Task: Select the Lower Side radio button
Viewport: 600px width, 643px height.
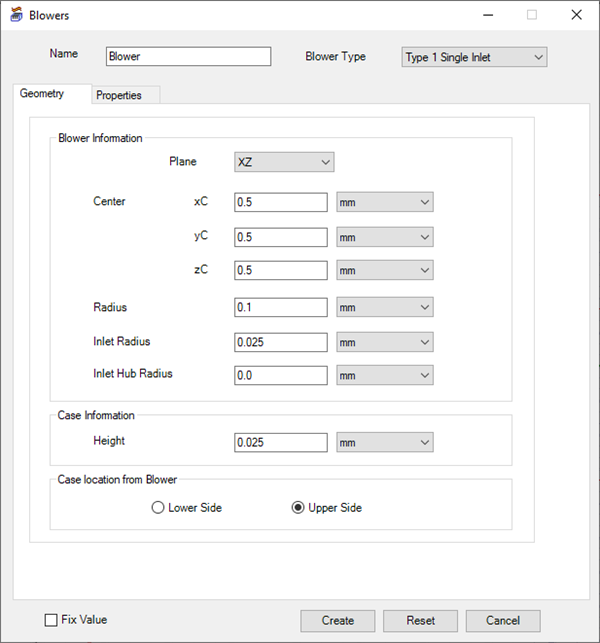Action: point(157,508)
